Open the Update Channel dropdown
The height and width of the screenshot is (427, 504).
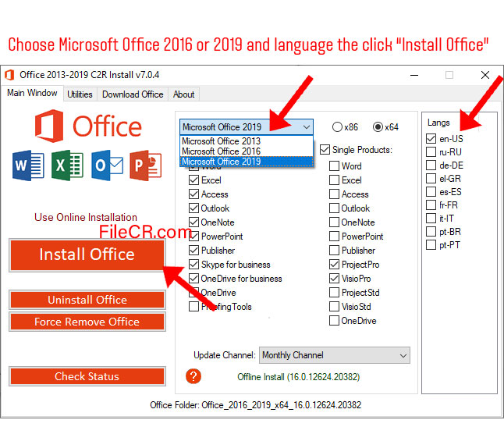coord(334,355)
